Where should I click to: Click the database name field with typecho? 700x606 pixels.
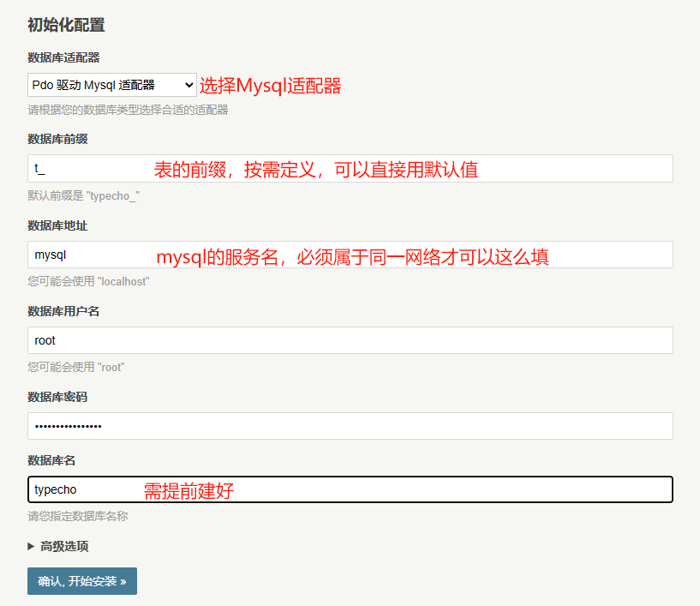[x=350, y=489]
